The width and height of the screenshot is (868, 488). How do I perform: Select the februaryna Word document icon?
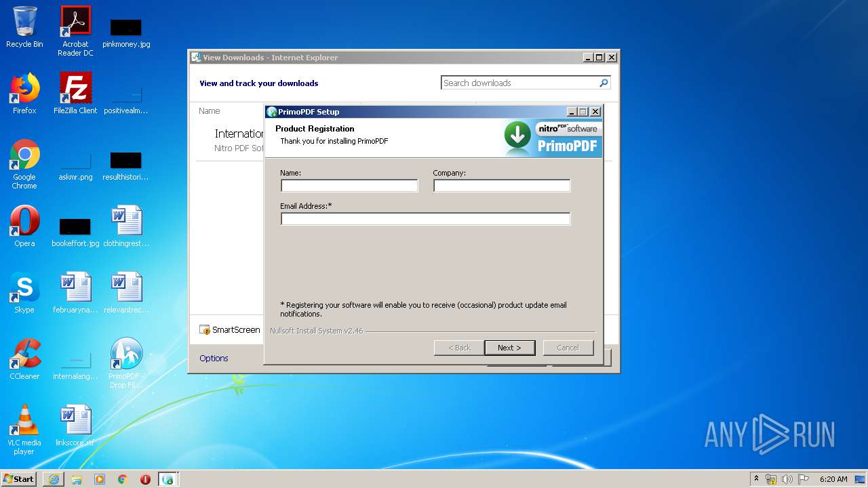75,293
